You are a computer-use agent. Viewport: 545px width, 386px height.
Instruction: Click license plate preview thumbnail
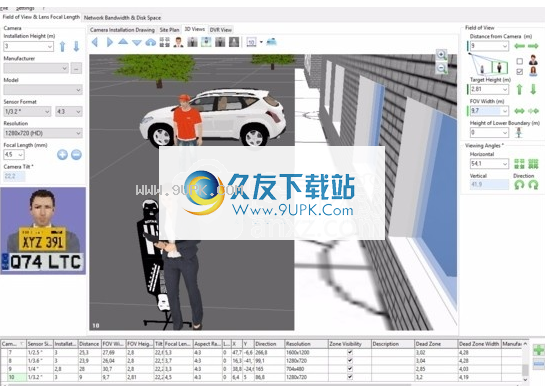tap(43, 231)
